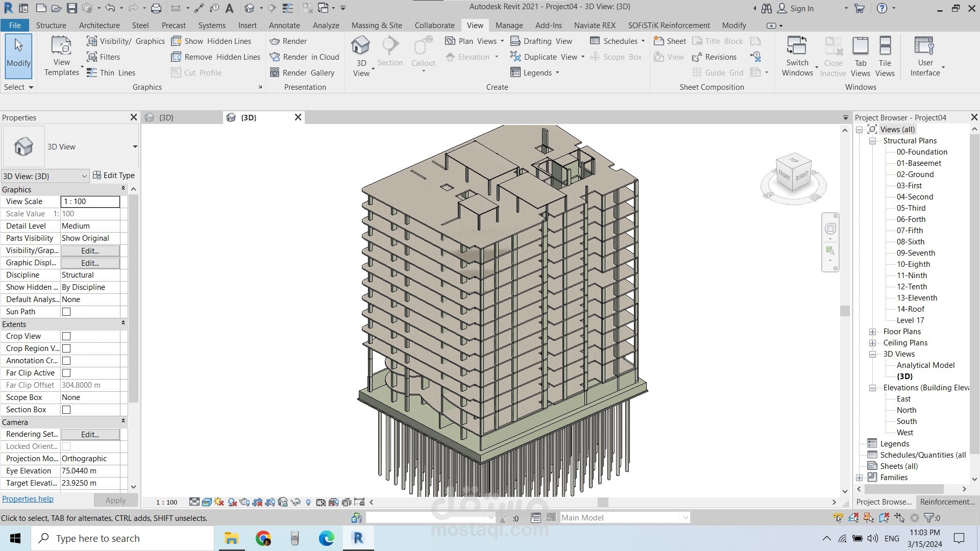
Task: Click the Google Chrome taskbar icon
Action: coord(263,538)
